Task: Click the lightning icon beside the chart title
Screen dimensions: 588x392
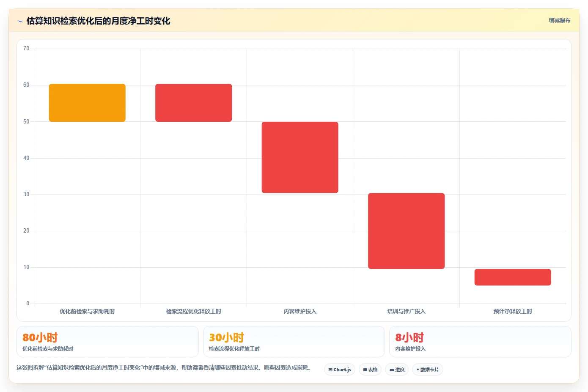Action: pos(20,21)
